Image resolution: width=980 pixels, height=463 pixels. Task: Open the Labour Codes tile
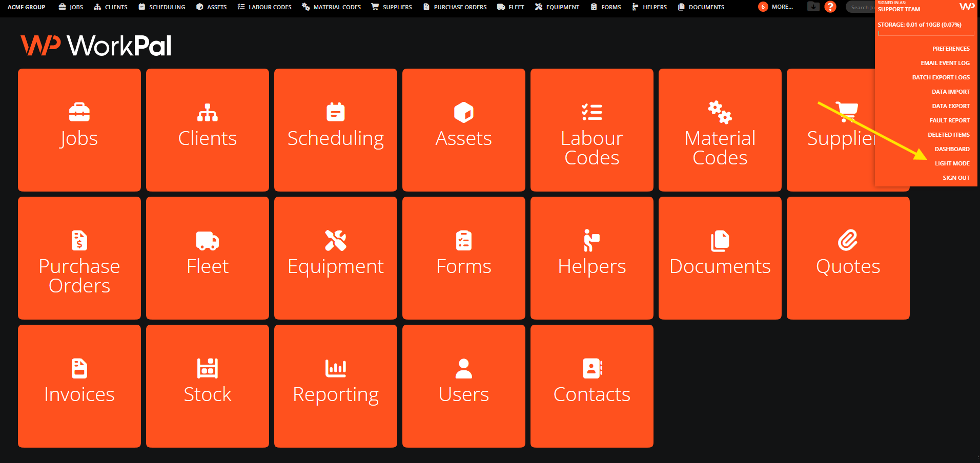pos(592,130)
